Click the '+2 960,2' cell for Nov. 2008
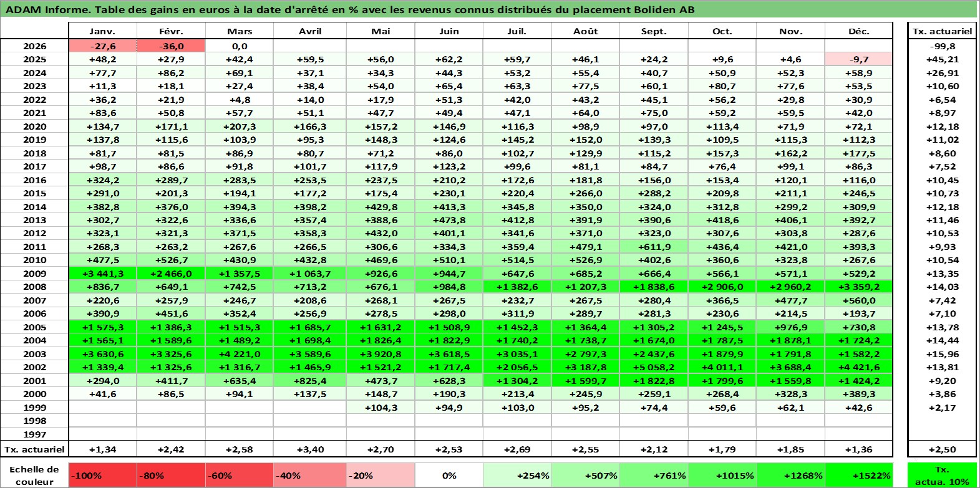980x488 pixels. coord(790,287)
